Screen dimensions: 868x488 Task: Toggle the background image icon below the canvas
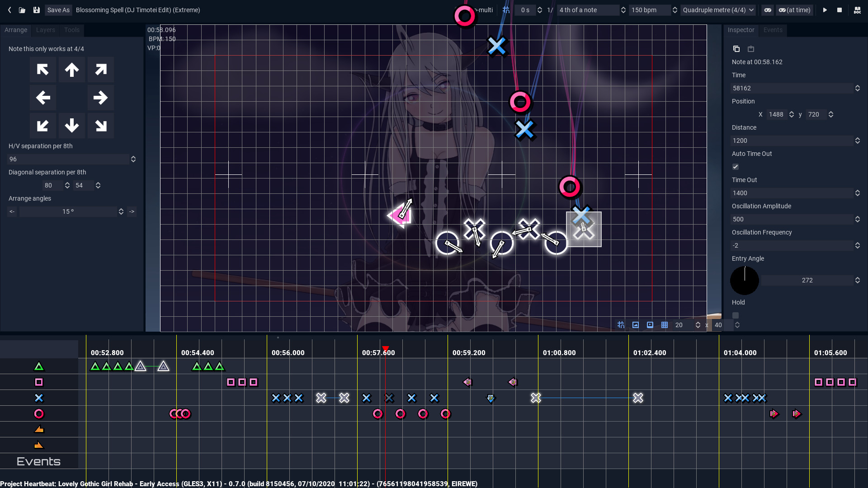tap(636, 325)
